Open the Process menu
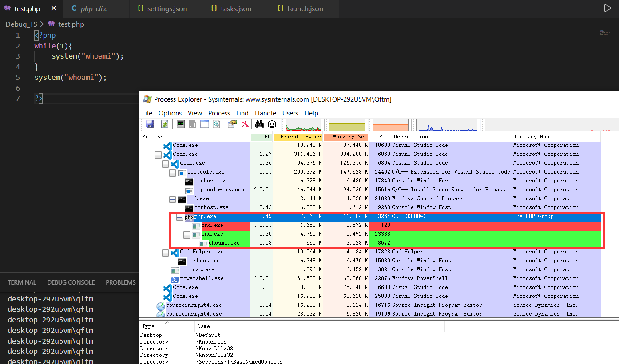 click(219, 113)
